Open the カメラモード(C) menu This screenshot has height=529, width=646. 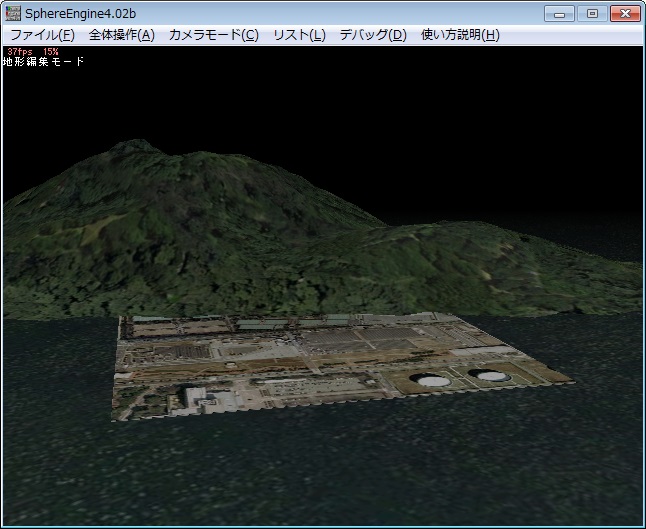(214, 35)
